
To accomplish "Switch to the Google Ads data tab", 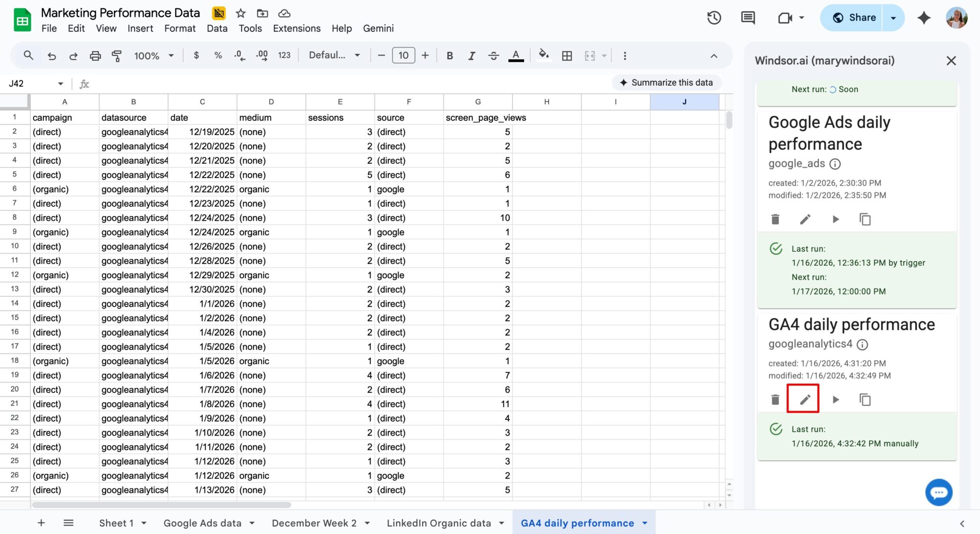I will coord(202,523).
